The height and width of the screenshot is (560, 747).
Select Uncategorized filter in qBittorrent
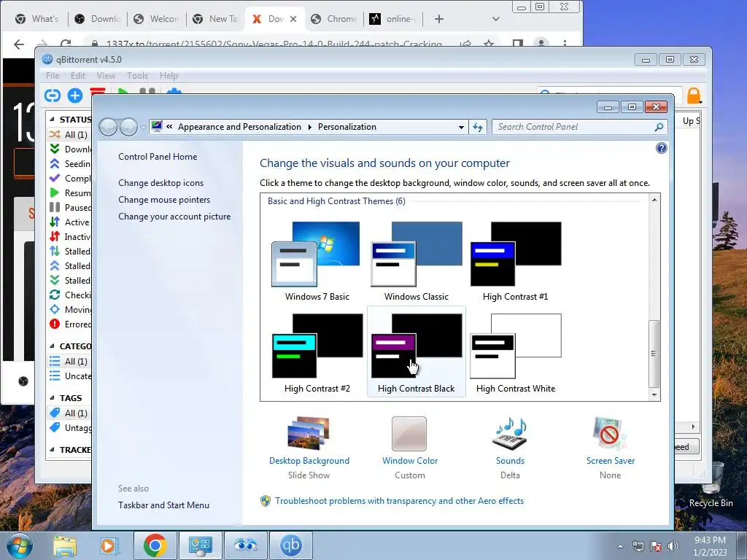pos(69,376)
